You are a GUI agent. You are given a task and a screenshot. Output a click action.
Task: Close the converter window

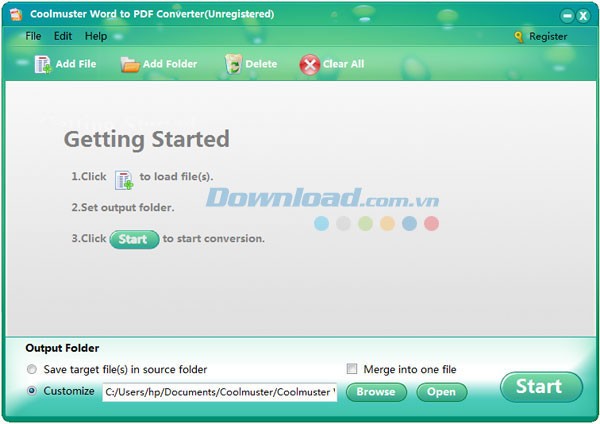pos(583,16)
